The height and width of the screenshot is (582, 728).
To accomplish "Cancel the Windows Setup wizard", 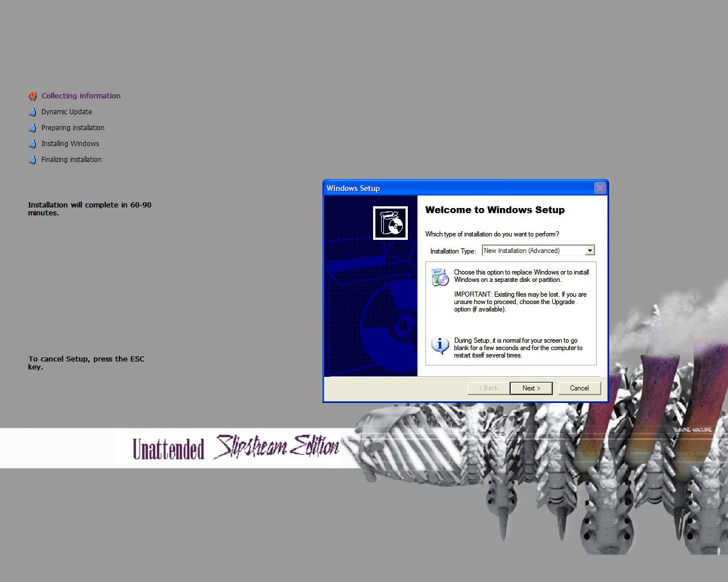I will [x=579, y=388].
